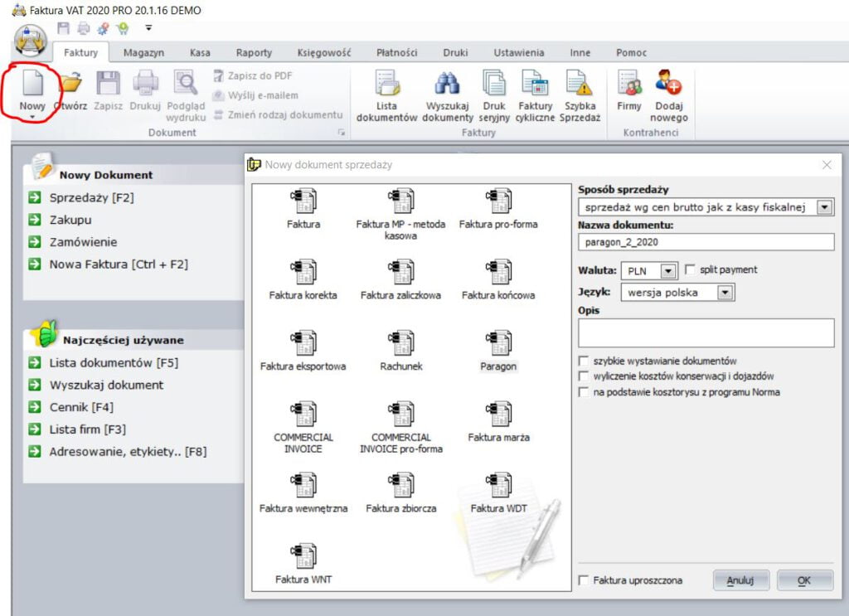Enable the split payment checkbox
This screenshot has width=849, height=616.
click(x=691, y=270)
